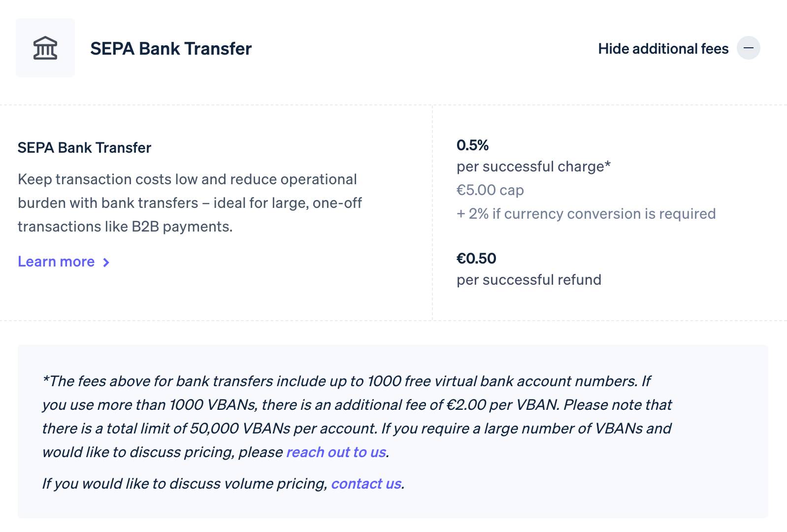The height and width of the screenshot is (532, 787).
Task: Click the €0.50 refund fee amount
Action: coord(476,259)
